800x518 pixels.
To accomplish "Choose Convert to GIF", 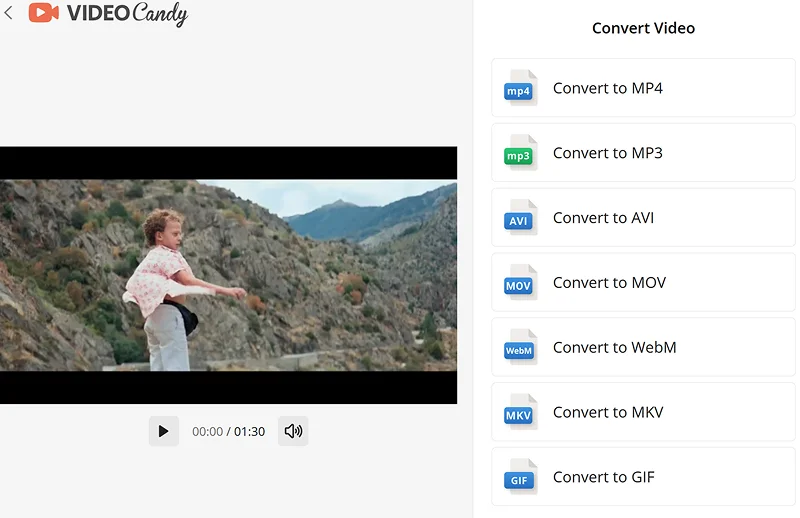I will pos(643,477).
